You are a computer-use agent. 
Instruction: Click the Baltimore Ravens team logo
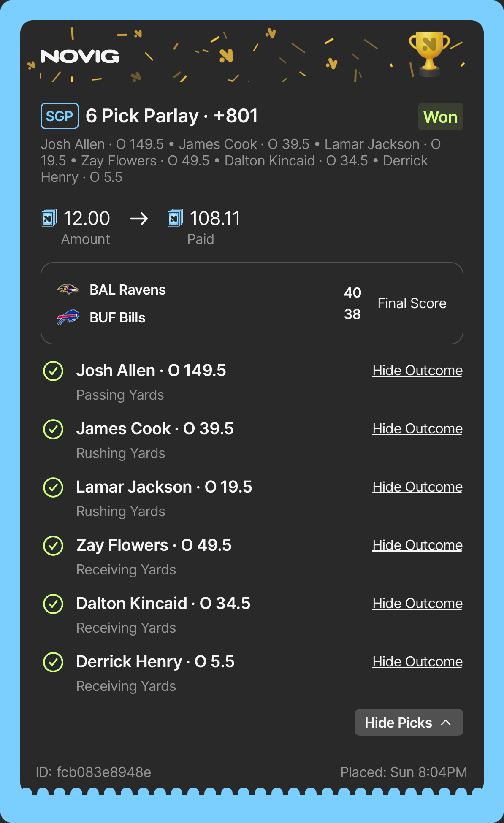tap(68, 290)
